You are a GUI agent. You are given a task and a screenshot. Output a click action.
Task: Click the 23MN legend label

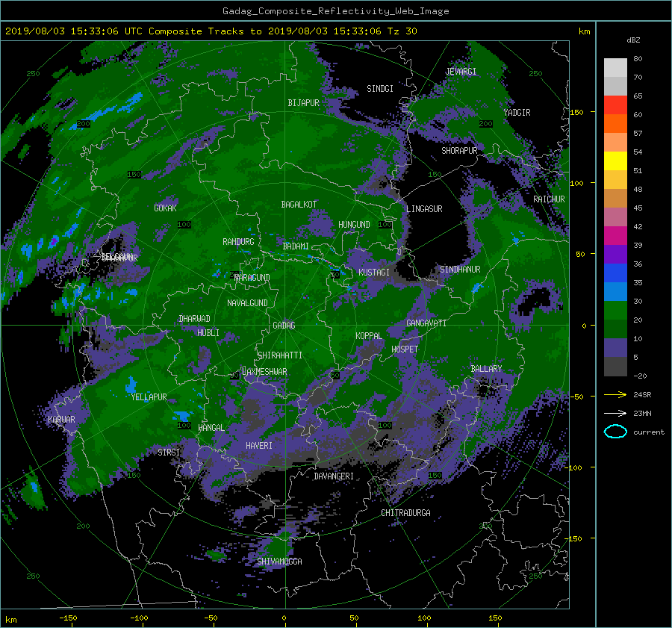[x=642, y=413]
